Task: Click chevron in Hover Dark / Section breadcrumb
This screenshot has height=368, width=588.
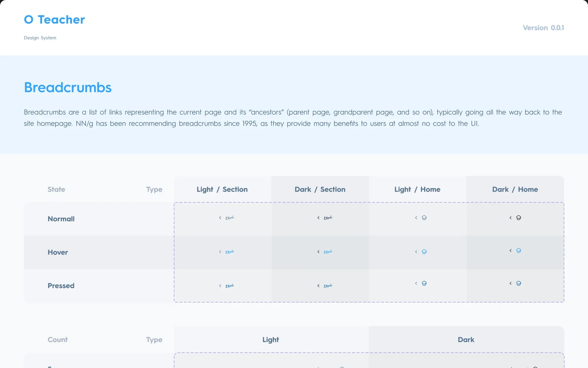Action: [x=318, y=252]
